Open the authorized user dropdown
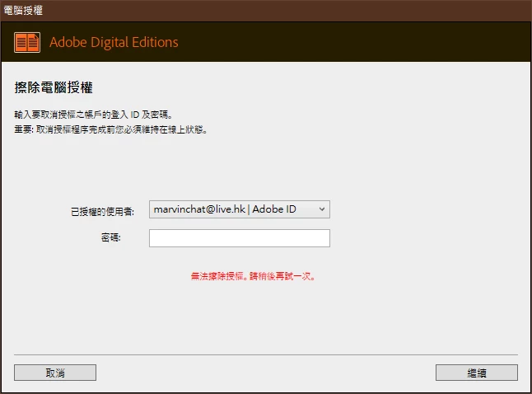Image resolution: width=532 pixels, height=394 pixels. (239, 209)
